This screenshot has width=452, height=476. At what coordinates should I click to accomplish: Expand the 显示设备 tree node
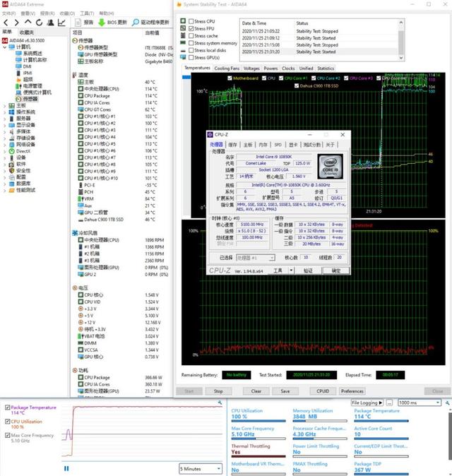(x=4, y=125)
